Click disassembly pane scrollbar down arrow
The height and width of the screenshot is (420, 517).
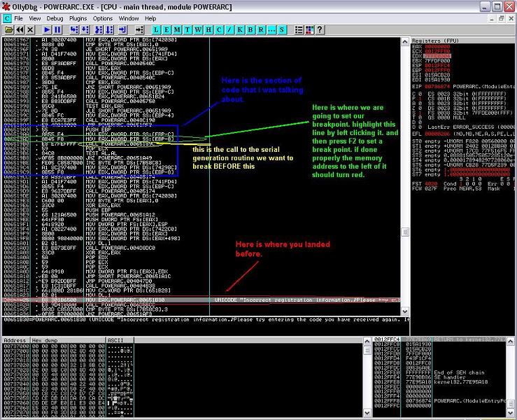pyautogui.click(x=405, y=311)
